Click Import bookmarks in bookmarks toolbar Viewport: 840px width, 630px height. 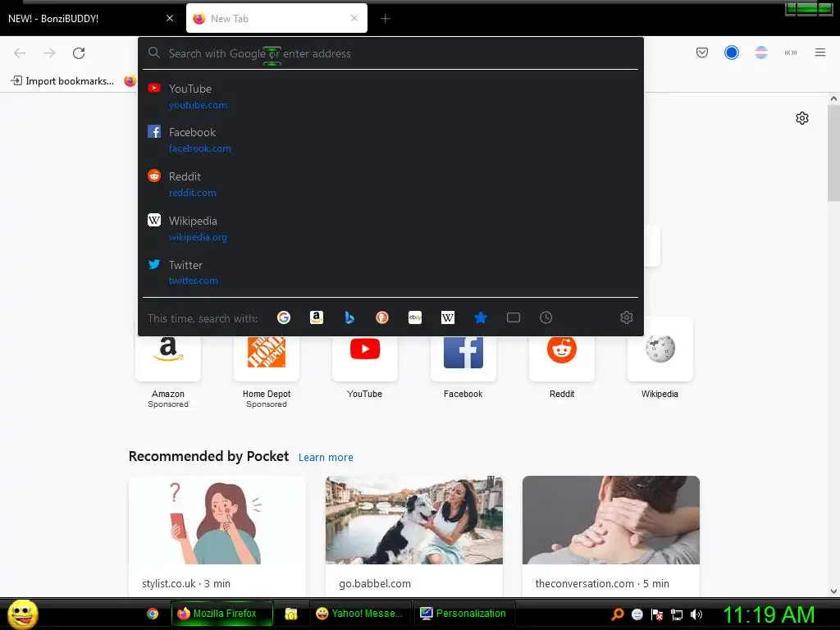point(62,81)
